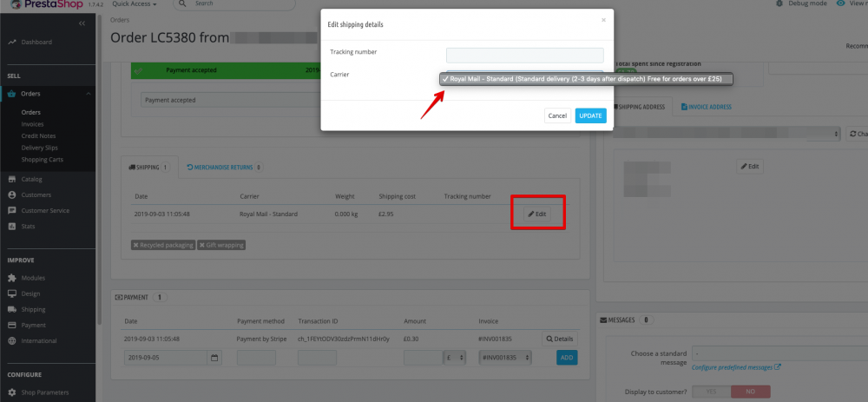The width and height of the screenshot is (868, 402).
Task: Toggle Display to customer to YES
Action: tap(712, 392)
